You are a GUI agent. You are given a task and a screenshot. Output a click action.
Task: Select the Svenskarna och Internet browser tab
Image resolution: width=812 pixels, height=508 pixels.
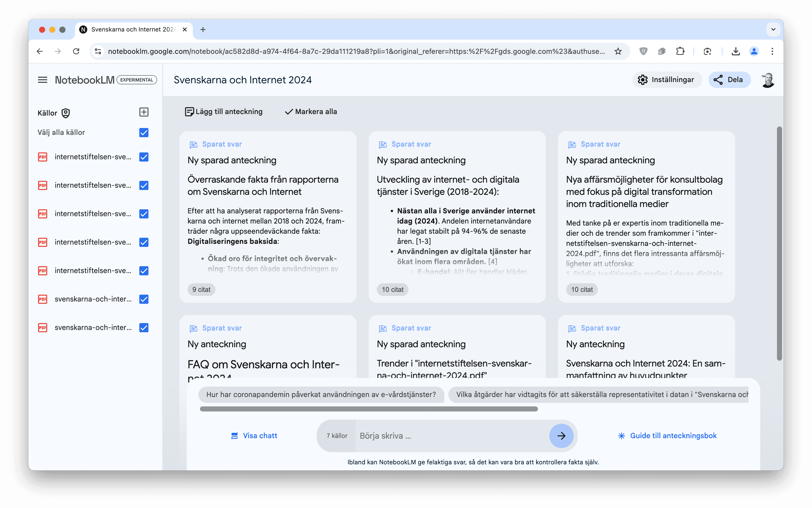[133, 29]
